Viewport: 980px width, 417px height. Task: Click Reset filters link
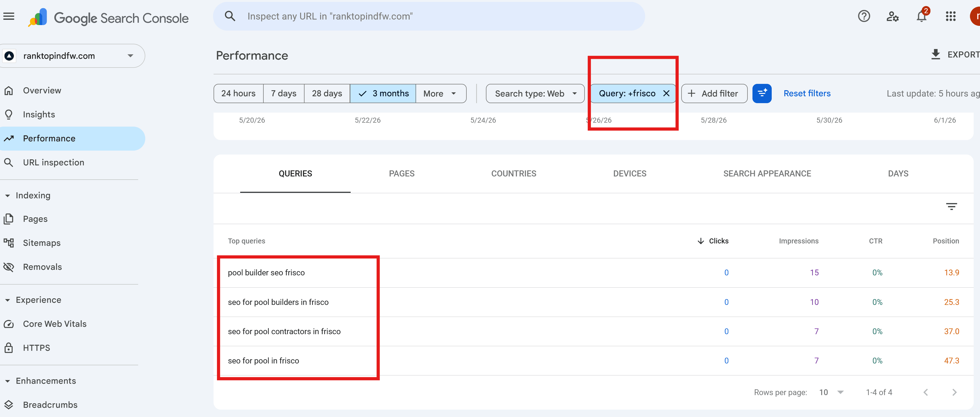tap(807, 94)
